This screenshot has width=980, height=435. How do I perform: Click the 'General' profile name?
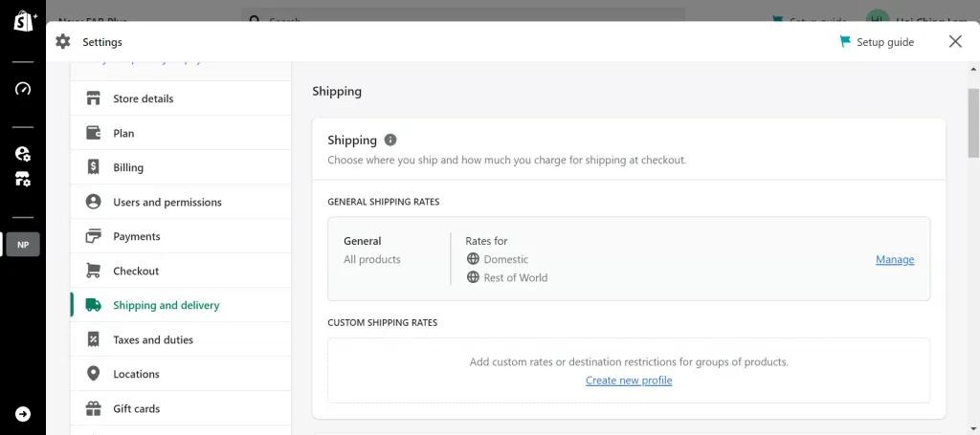[363, 241]
